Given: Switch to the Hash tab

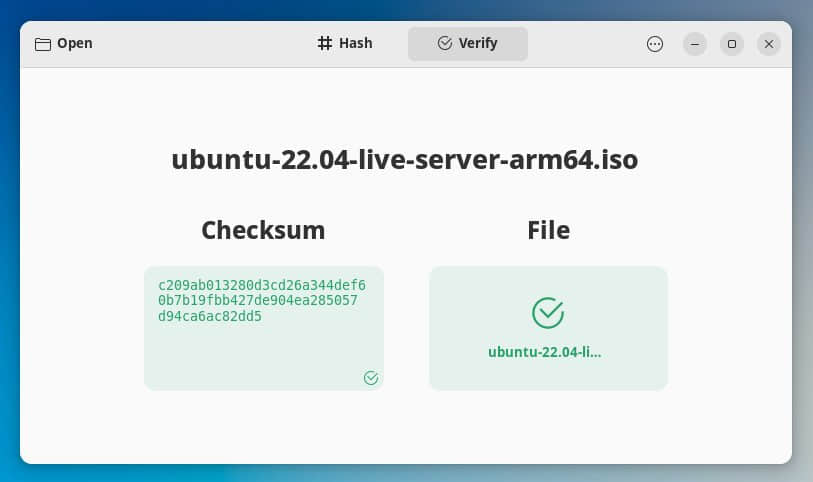Looking at the screenshot, I should coord(345,44).
